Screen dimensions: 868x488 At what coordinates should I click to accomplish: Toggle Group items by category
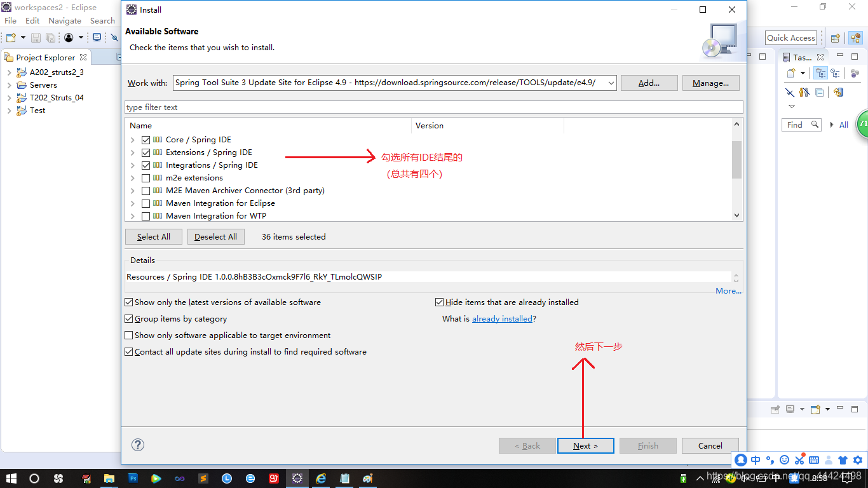(129, 319)
